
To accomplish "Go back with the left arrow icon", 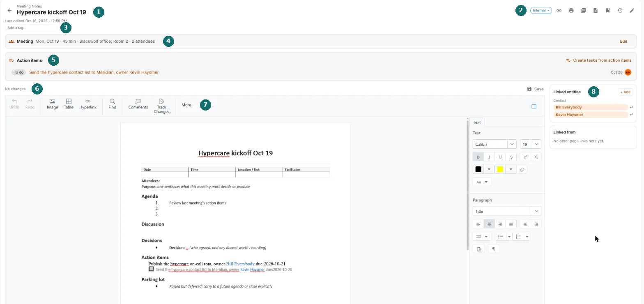I will [x=10, y=11].
